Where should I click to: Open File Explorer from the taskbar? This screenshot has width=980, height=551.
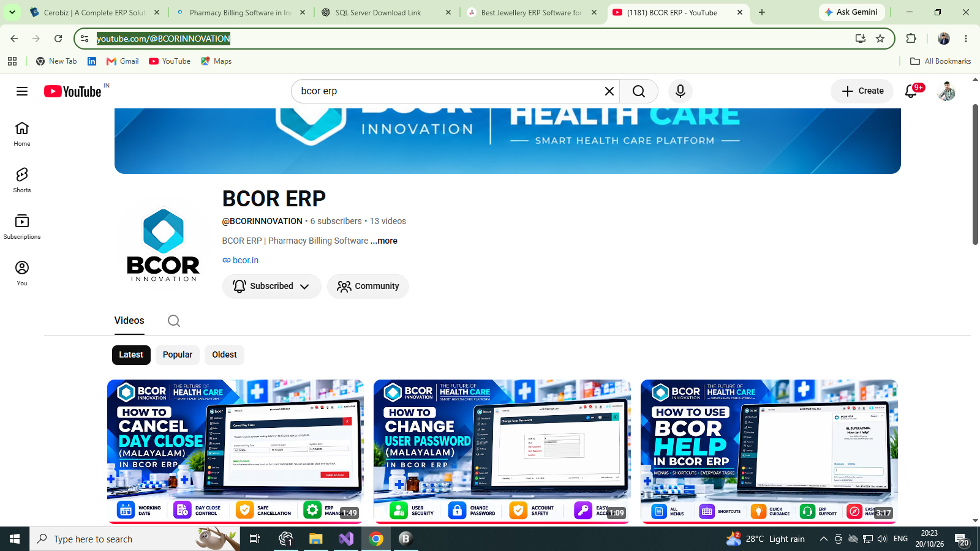[315, 539]
